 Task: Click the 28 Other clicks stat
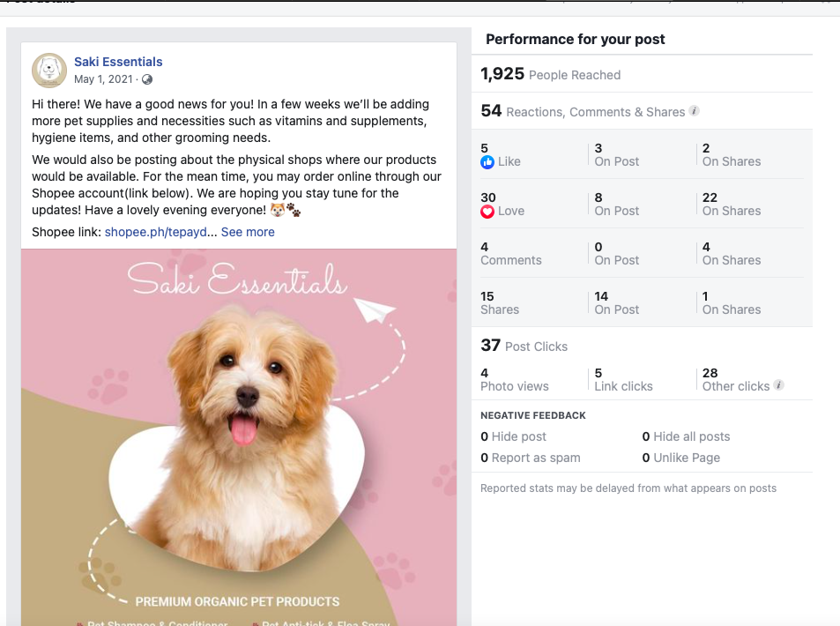(736, 379)
